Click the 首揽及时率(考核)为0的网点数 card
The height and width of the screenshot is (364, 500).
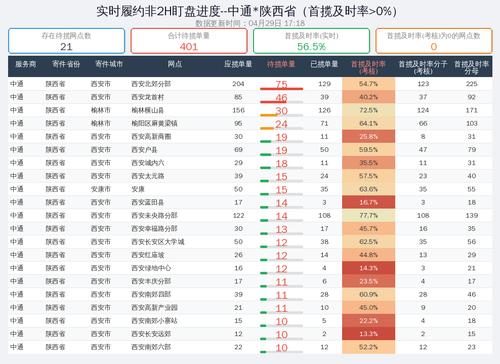tap(434, 41)
